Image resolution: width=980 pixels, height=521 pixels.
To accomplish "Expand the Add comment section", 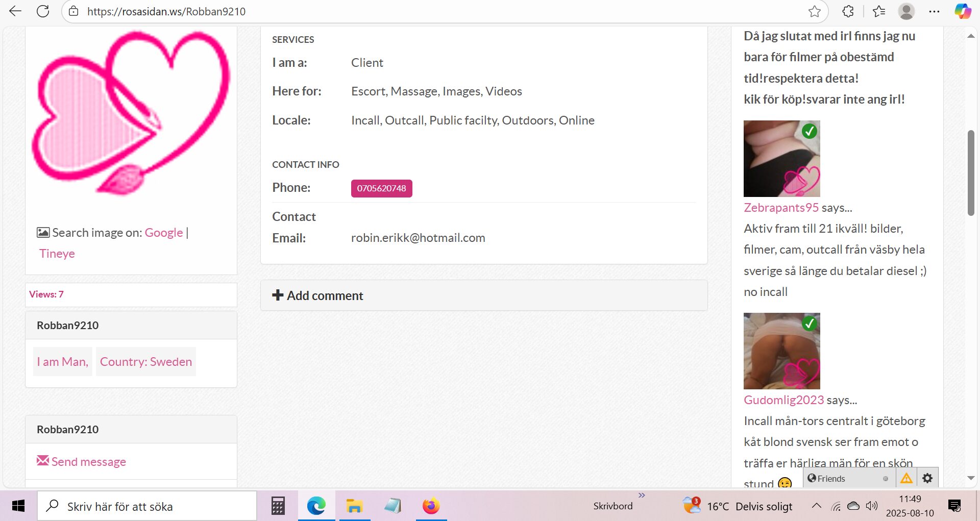I will [318, 295].
